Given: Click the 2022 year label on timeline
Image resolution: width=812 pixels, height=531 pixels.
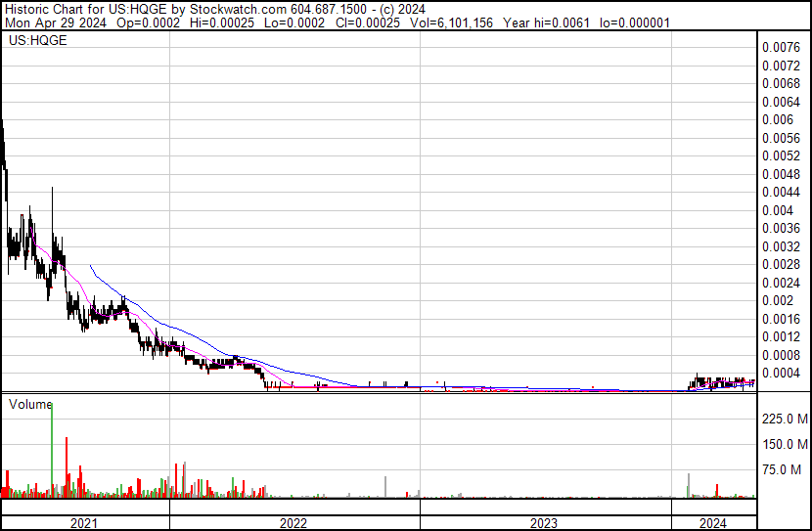Looking at the screenshot, I should pos(293,523).
